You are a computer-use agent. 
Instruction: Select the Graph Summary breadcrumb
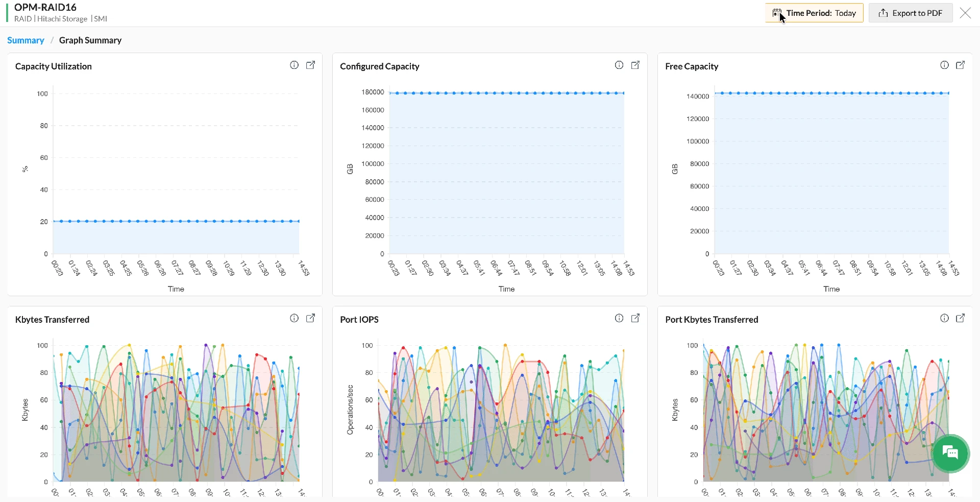90,40
